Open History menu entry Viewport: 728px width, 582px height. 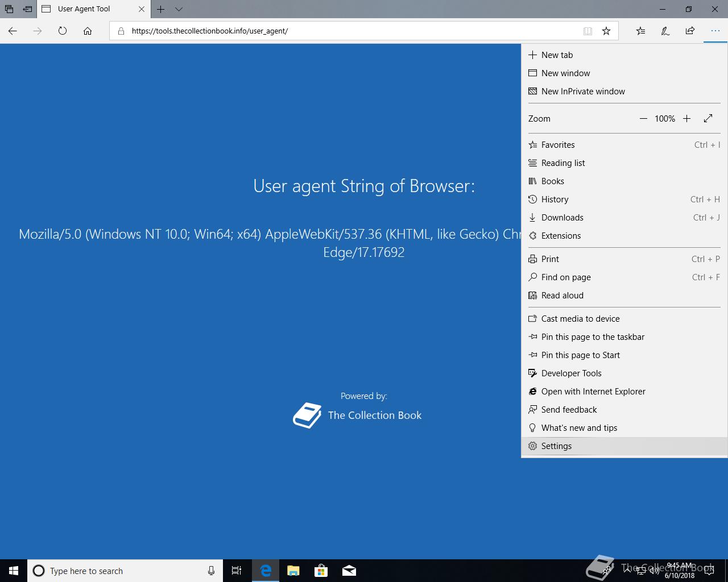(624, 199)
